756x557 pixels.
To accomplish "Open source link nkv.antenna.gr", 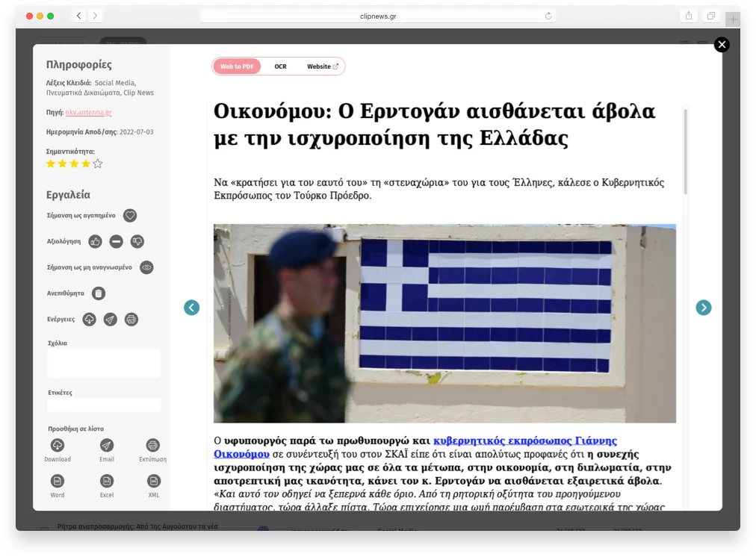I will pyautogui.click(x=89, y=112).
